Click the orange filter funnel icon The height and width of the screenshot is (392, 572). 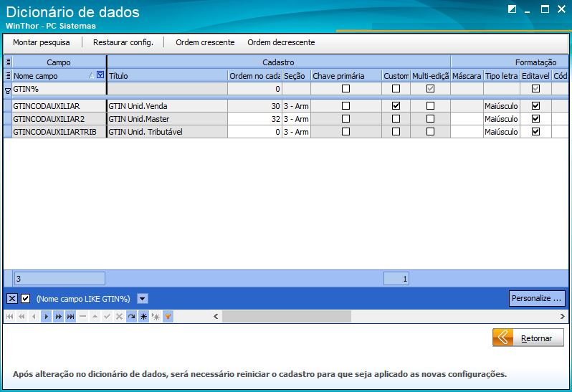168,317
